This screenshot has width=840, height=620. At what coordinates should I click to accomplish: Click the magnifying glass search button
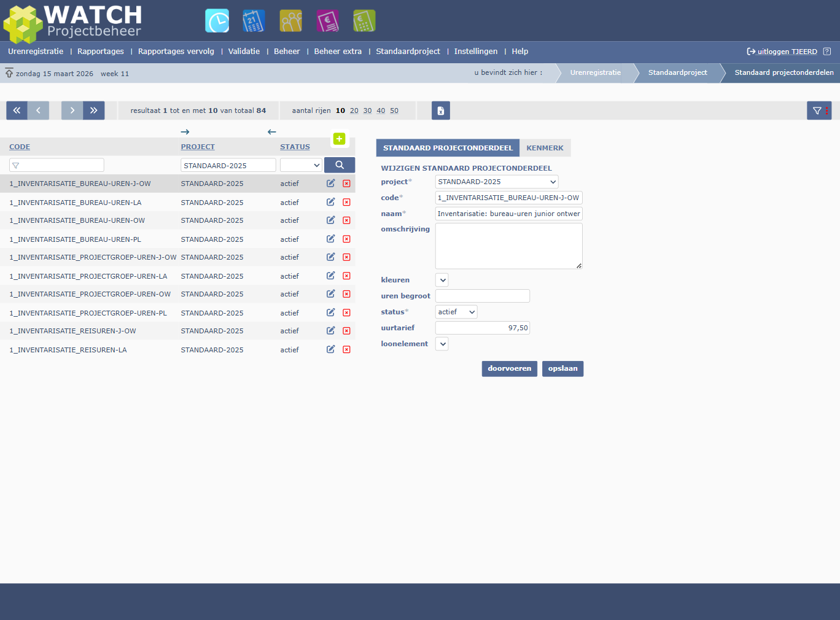coord(339,165)
